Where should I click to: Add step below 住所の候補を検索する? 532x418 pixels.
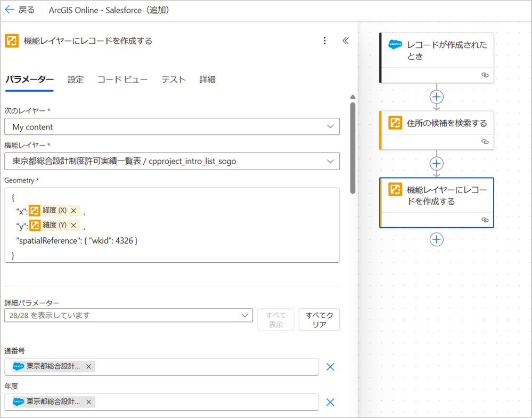point(437,163)
